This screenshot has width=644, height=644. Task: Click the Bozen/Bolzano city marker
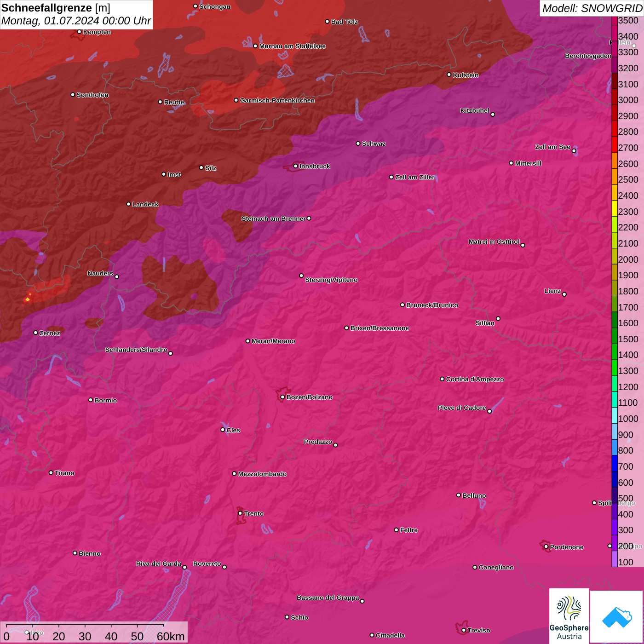pyautogui.click(x=282, y=397)
